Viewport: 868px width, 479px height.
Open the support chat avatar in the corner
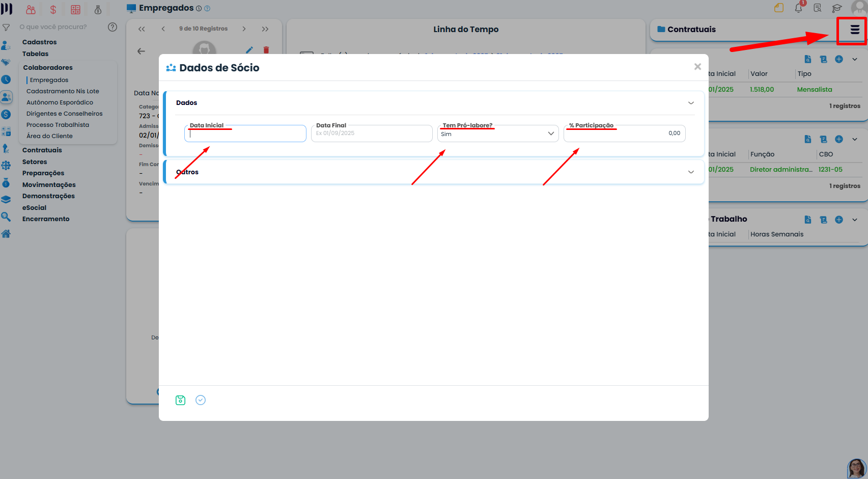(857, 468)
